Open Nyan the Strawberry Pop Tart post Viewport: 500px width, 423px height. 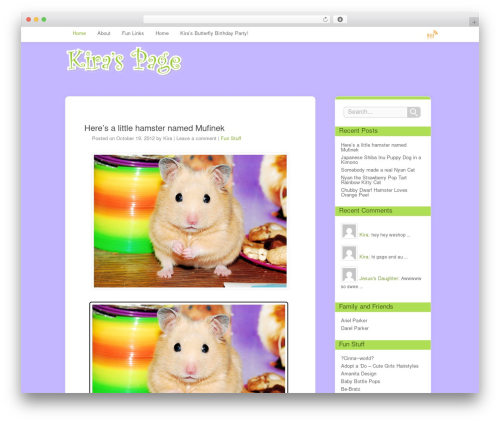pos(374,180)
